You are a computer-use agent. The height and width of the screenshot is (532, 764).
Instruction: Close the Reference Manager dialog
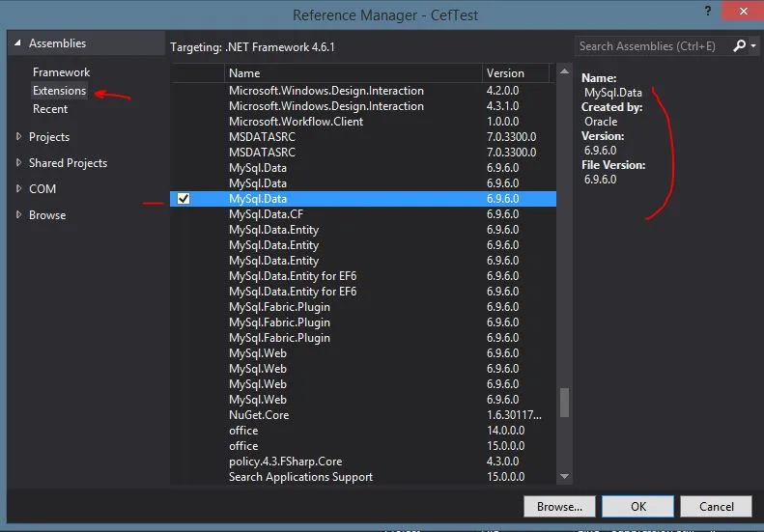(x=743, y=11)
